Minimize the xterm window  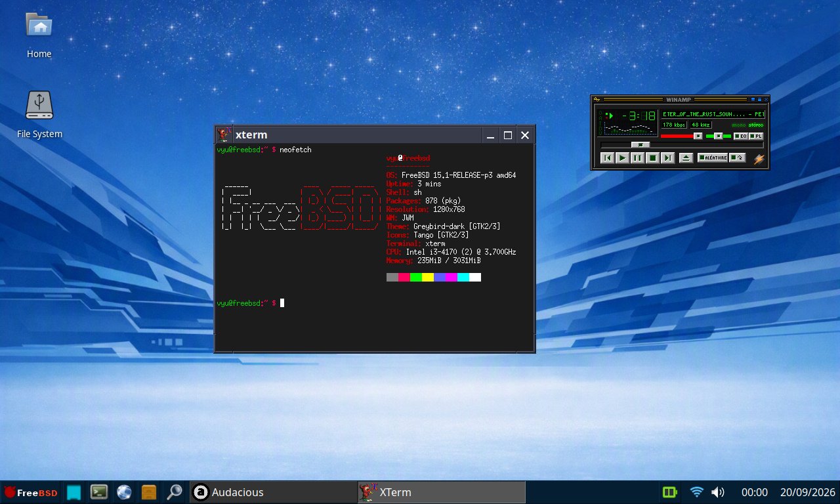click(490, 135)
